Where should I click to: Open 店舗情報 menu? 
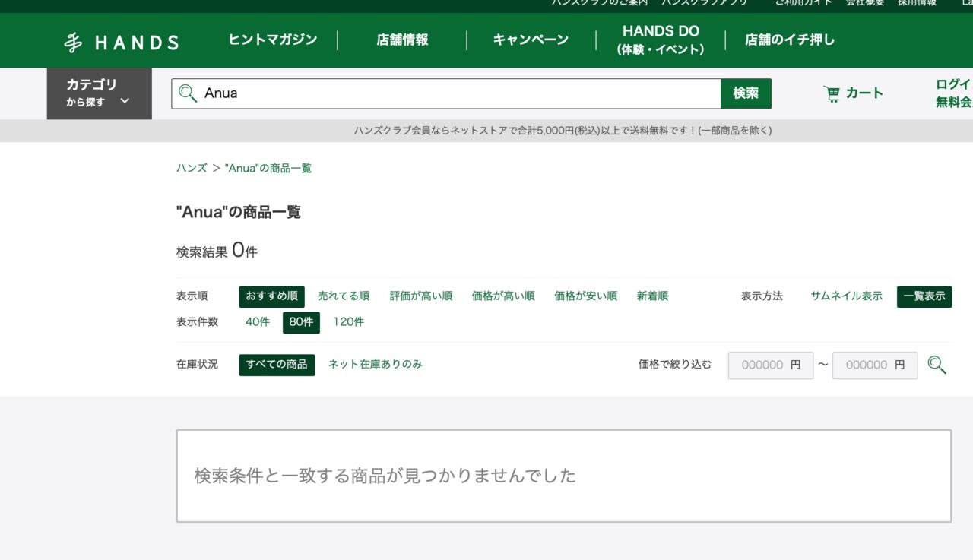(x=402, y=40)
